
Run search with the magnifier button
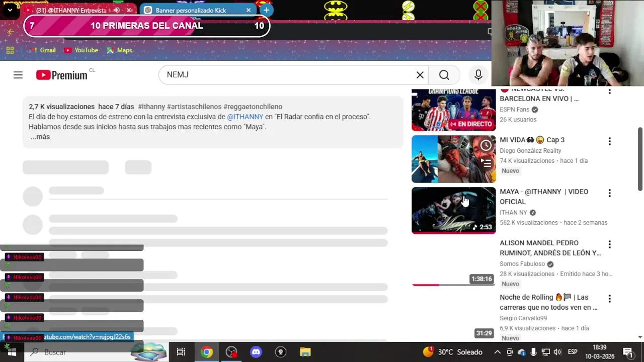tap(444, 75)
